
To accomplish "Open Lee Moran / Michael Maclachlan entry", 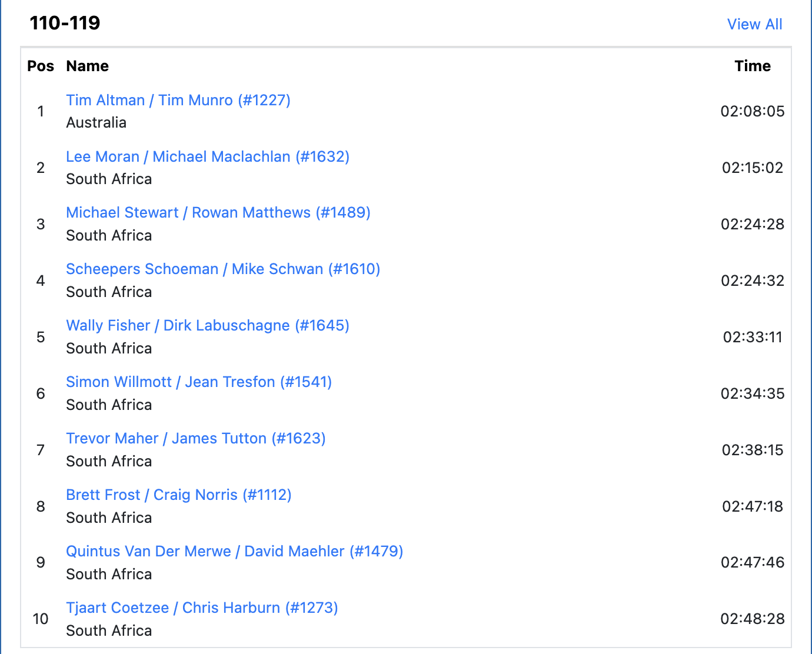I will (208, 156).
